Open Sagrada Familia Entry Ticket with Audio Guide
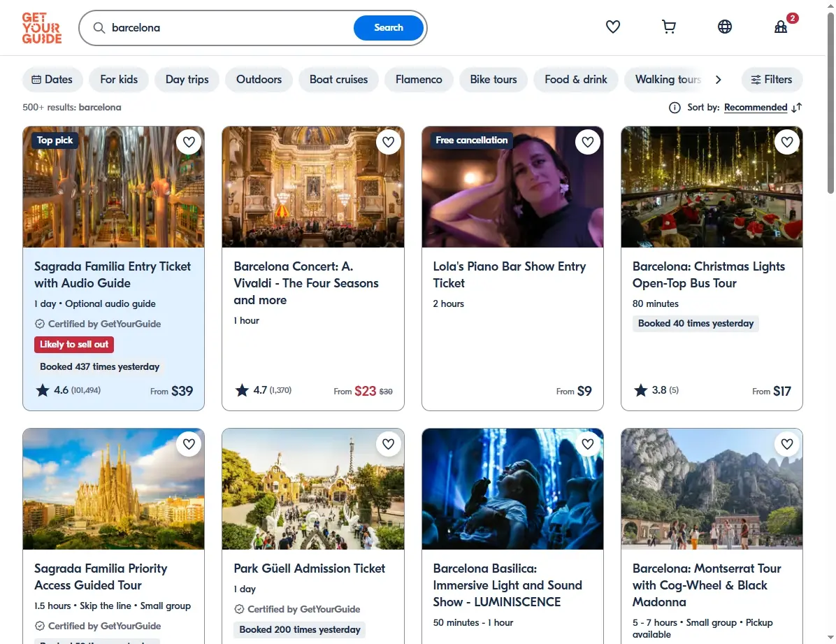The image size is (836, 644). point(113,275)
